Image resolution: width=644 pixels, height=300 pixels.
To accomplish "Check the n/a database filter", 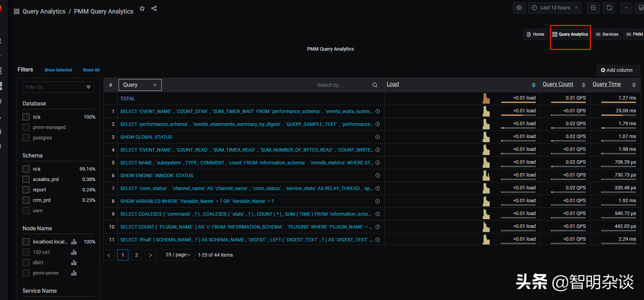I will tap(26, 117).
